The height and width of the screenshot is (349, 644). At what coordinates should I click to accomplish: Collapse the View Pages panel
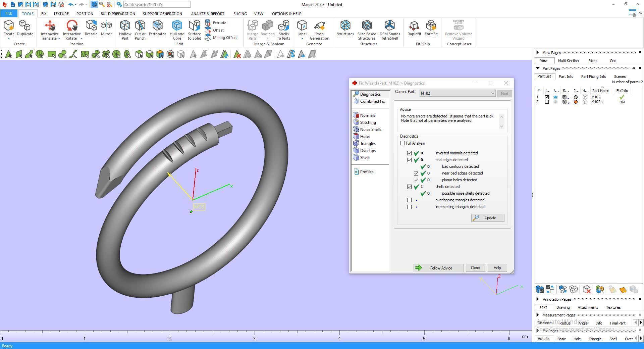point(538,52)
